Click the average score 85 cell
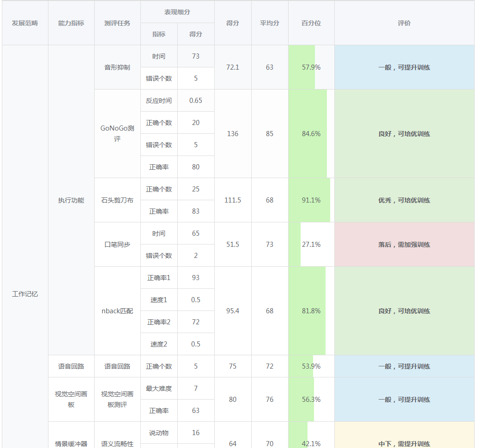The height and width of the screenshot is (448, 477). (x=270, y=133)
